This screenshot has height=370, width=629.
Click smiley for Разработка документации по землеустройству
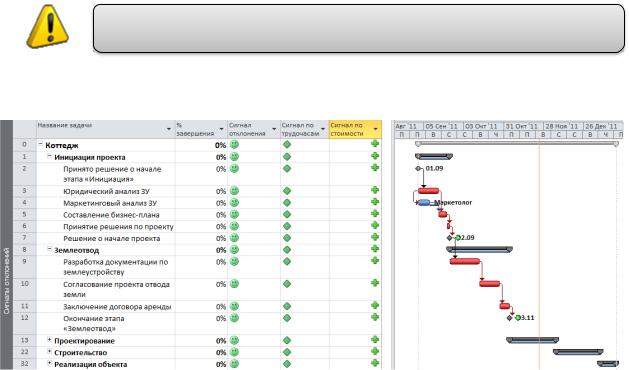[x=234, y=261]
